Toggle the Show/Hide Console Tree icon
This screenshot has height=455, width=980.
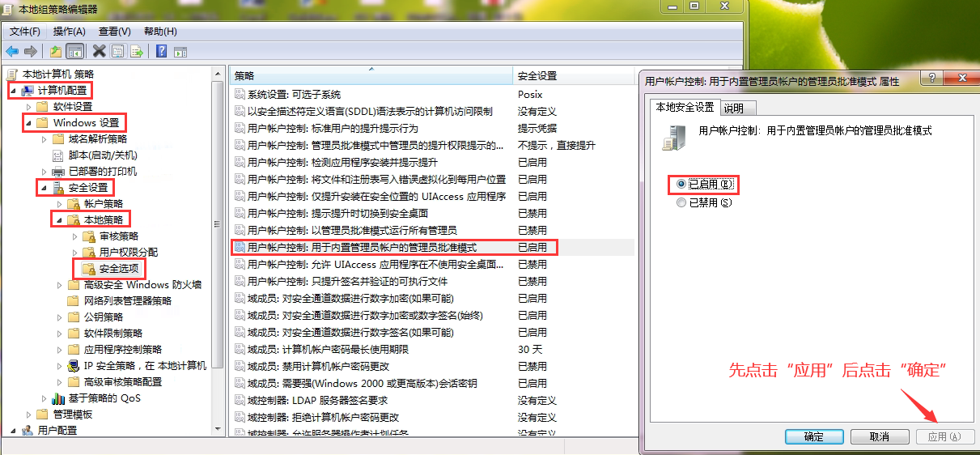74,52
